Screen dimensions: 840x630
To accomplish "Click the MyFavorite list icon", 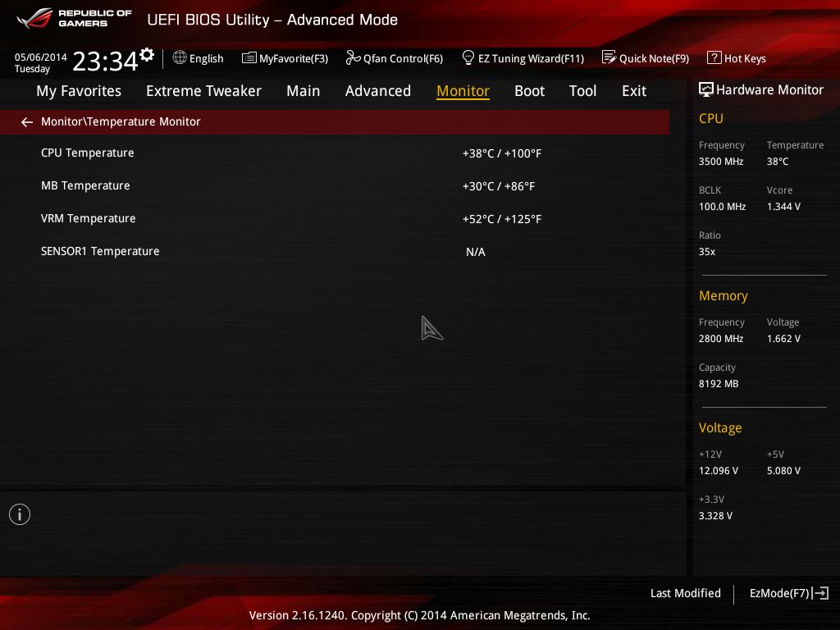I will point(249,58).
